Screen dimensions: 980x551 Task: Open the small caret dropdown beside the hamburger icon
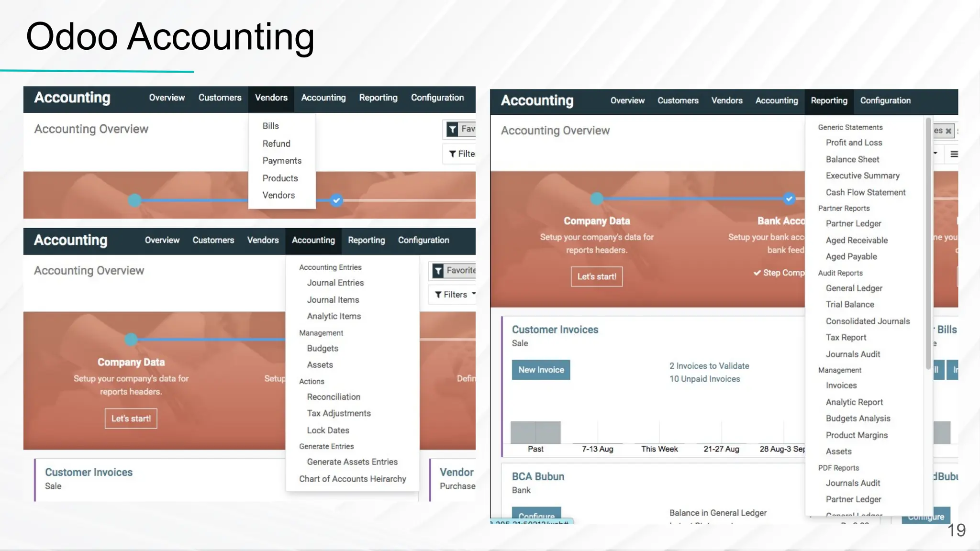click(x=935, y=153)
